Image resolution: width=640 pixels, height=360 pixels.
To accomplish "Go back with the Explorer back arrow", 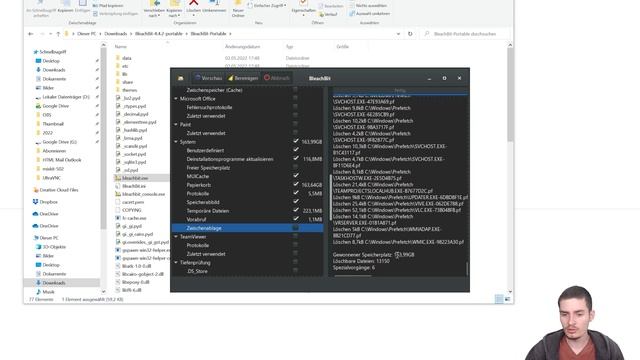I will pyautogui.click(x=31, y=34).
